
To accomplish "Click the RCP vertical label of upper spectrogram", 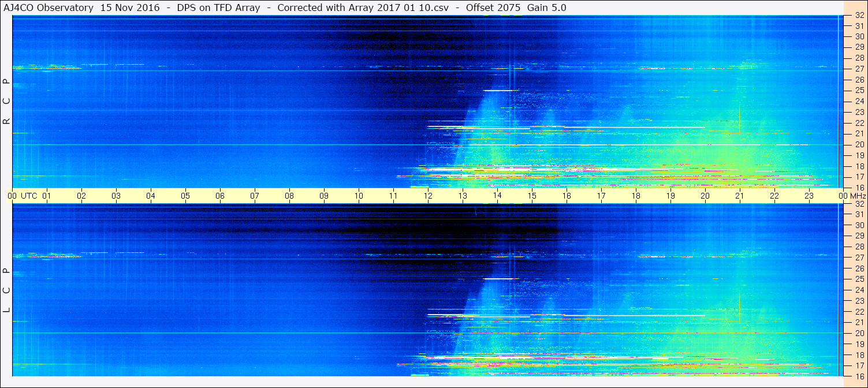I will pyautogui.click(x=7, y=102).
